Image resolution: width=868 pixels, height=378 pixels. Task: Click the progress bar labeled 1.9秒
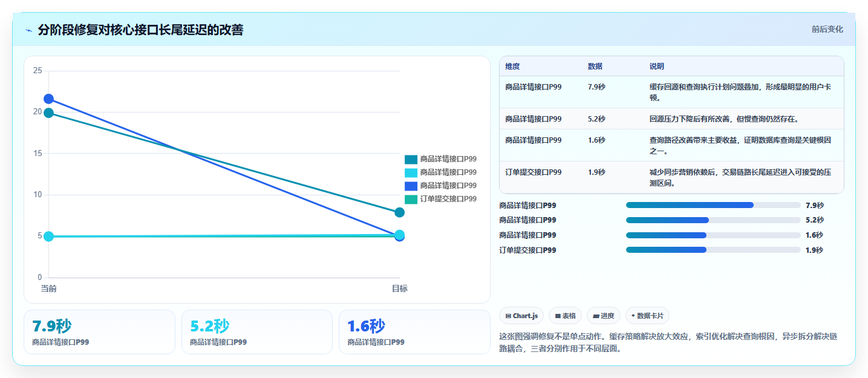click(x=713, y=250)
